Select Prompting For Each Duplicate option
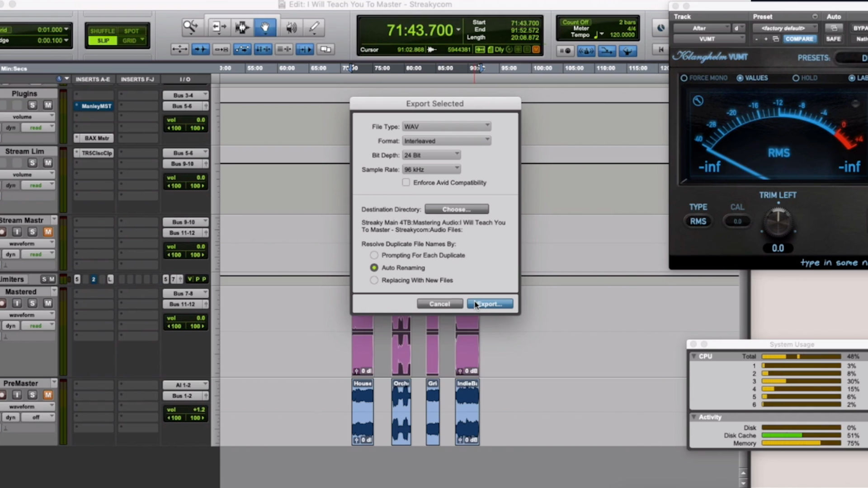The height and width of the screenshot is (488, 868). click(374, 255)
